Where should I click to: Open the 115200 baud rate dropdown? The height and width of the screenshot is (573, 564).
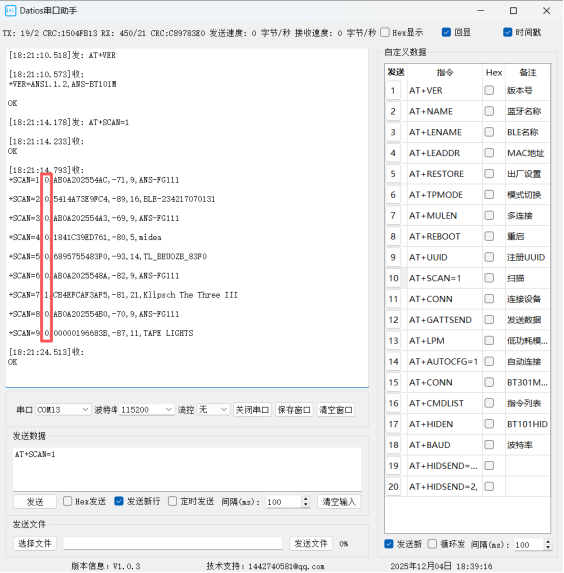point(147,410)
